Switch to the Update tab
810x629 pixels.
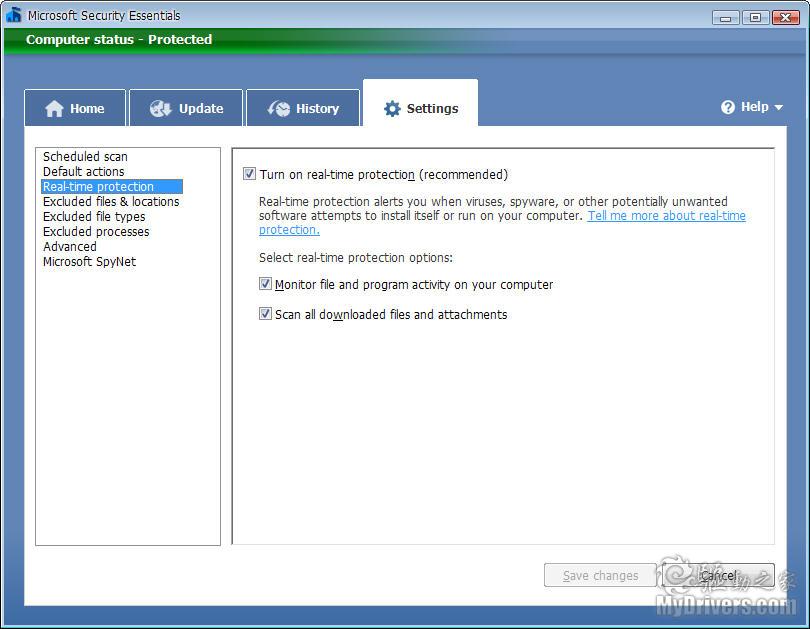[186, 108]
